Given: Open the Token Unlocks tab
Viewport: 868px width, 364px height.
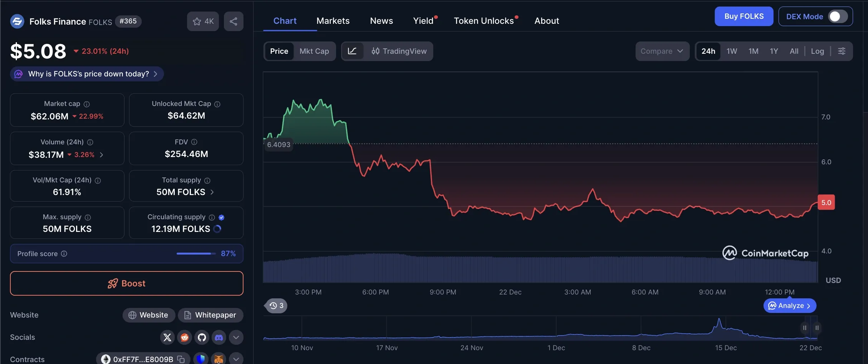Looking at the screenshot, I should (x=484, y=20).
